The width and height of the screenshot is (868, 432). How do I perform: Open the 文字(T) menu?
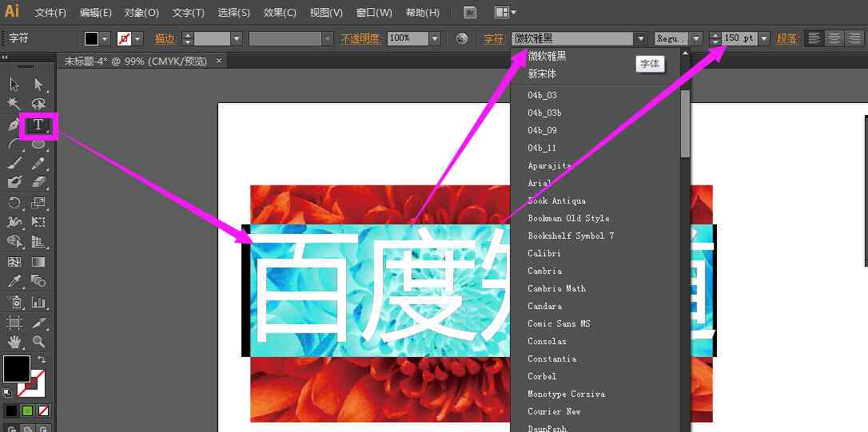tap(188, 12)
